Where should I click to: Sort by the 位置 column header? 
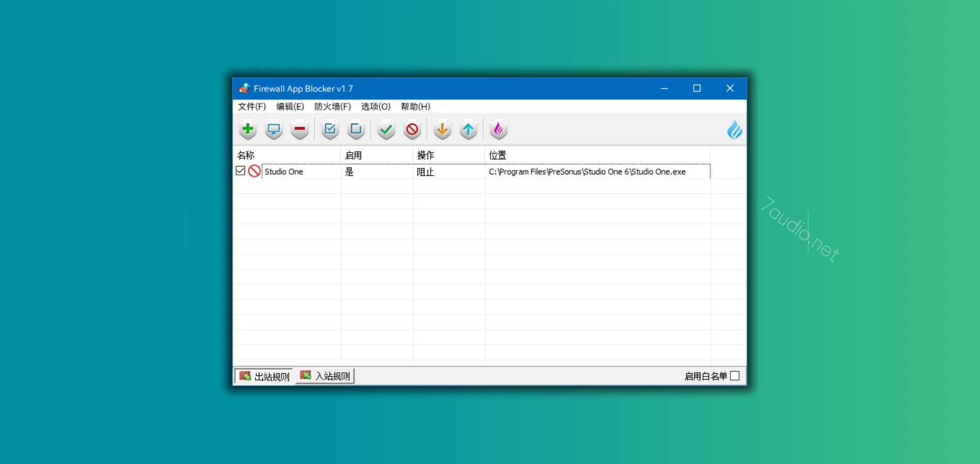click(x=598, y=155)
